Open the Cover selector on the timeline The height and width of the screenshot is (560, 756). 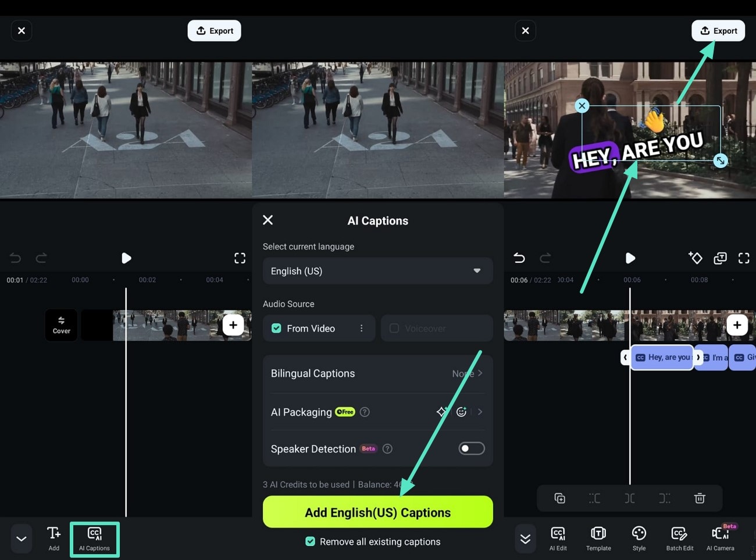pyautogui.click(x=62, y=325)
